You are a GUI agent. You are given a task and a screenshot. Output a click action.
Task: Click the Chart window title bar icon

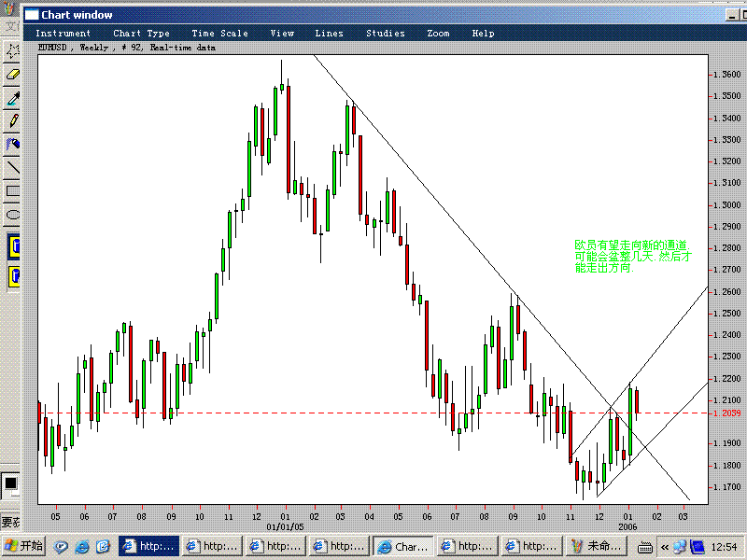[x=32, y=15]
